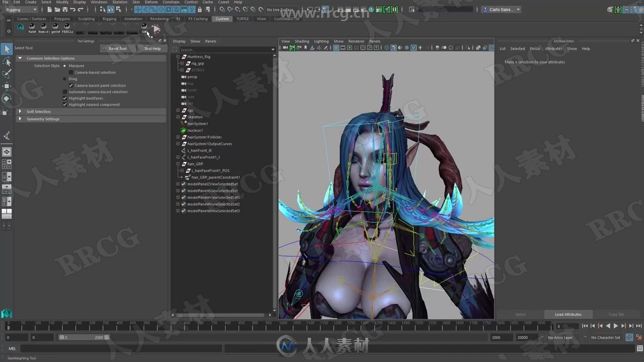Click the New Scene icon
The width and height of the screenshot is (644, 362).
(50, 10)
